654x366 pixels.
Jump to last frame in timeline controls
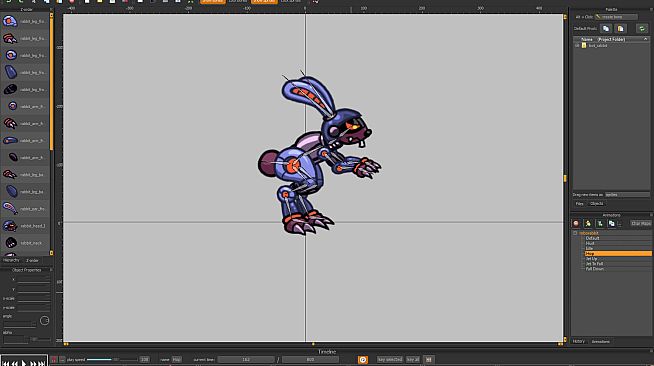pos(41,363)
